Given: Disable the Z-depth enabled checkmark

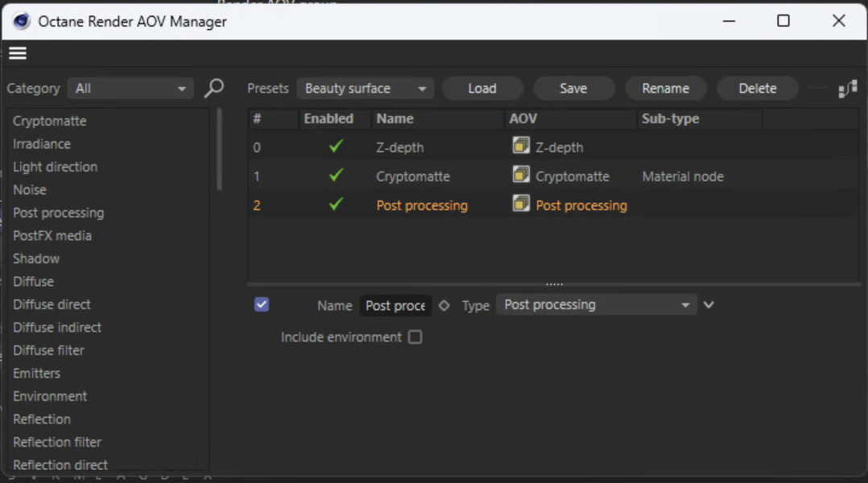Looking at the screenshot, I should click(336, 147).
